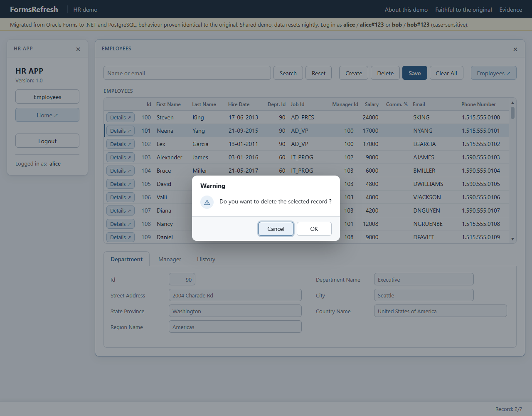Click the Street Address field

tap(235, 295)
